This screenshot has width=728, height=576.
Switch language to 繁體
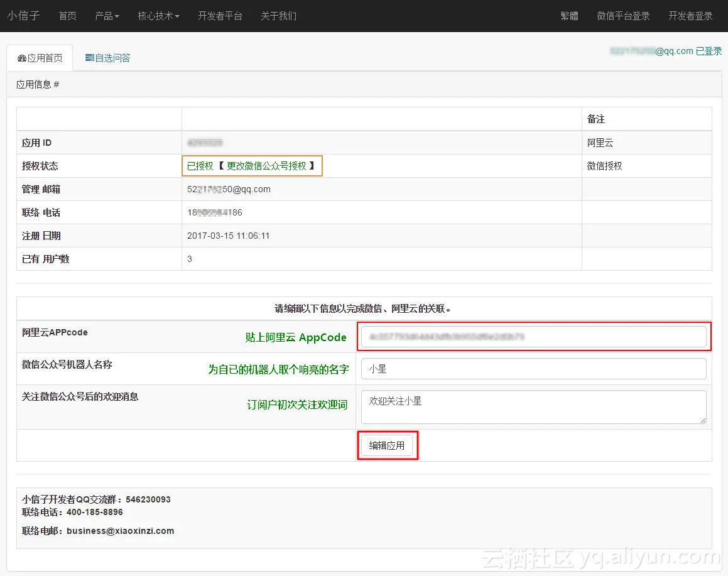(569, 16)
